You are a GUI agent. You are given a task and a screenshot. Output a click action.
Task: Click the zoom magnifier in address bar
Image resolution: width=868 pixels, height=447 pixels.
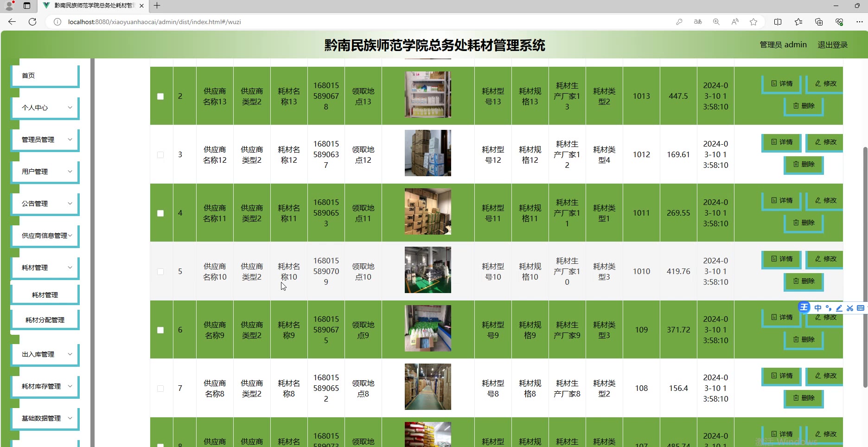(716, 22)
